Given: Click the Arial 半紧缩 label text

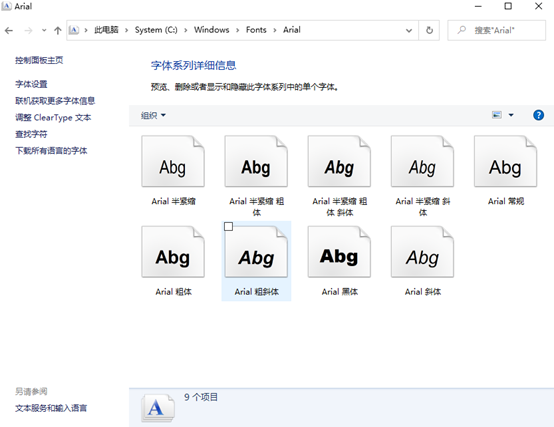Looking at the screenshot, I should coord(173,201).
